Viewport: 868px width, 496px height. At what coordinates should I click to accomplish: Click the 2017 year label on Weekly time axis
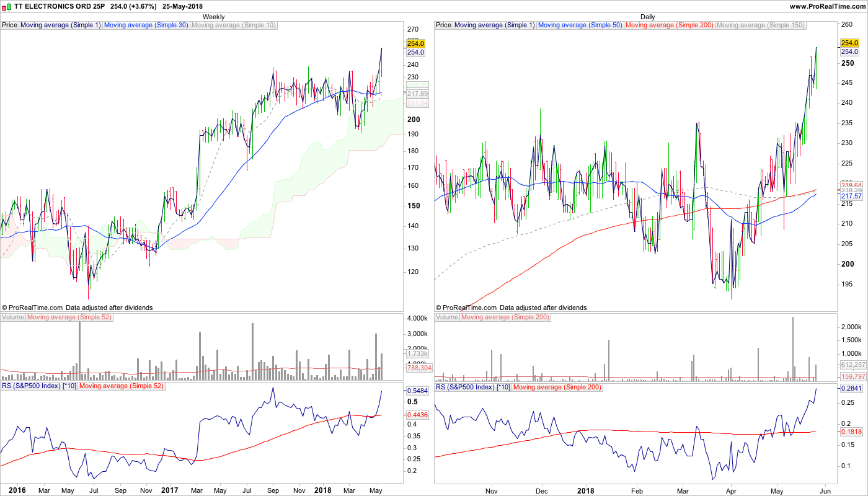169,490
